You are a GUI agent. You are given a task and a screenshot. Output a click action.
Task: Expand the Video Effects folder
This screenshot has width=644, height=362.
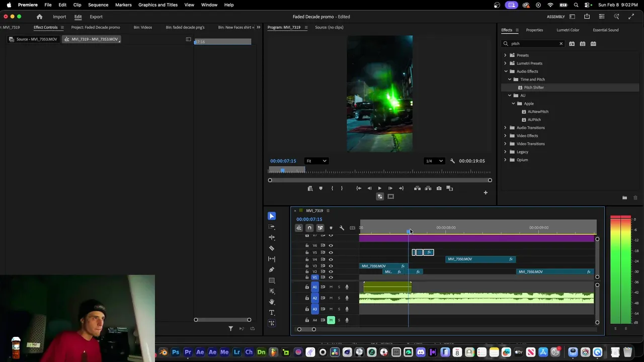tap(505, 136)
